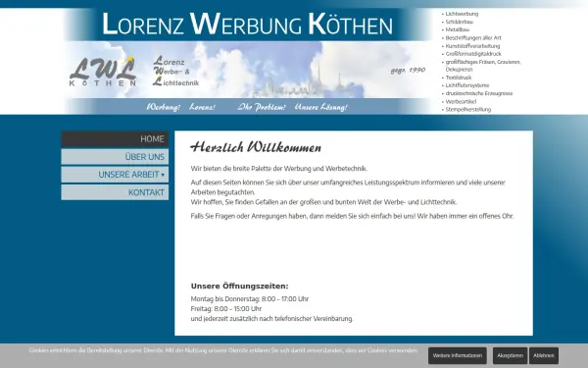Click the Lichtflutersysteme list entry

click(x=467, y=85)
